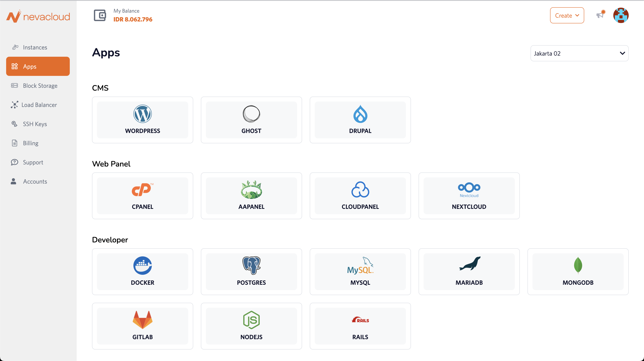Open the user avatar menu
This screenshot has width=644, height=361.
(621, 16)
